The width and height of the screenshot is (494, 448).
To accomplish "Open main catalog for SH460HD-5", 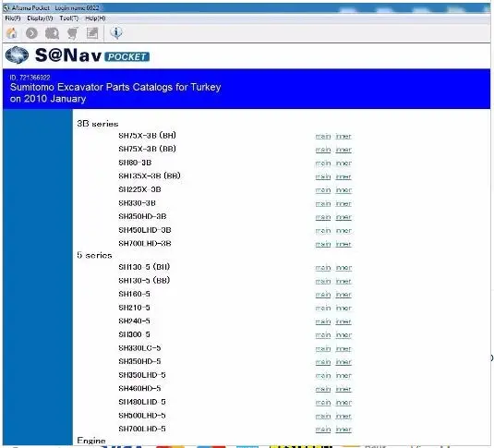I will (323, 389).
